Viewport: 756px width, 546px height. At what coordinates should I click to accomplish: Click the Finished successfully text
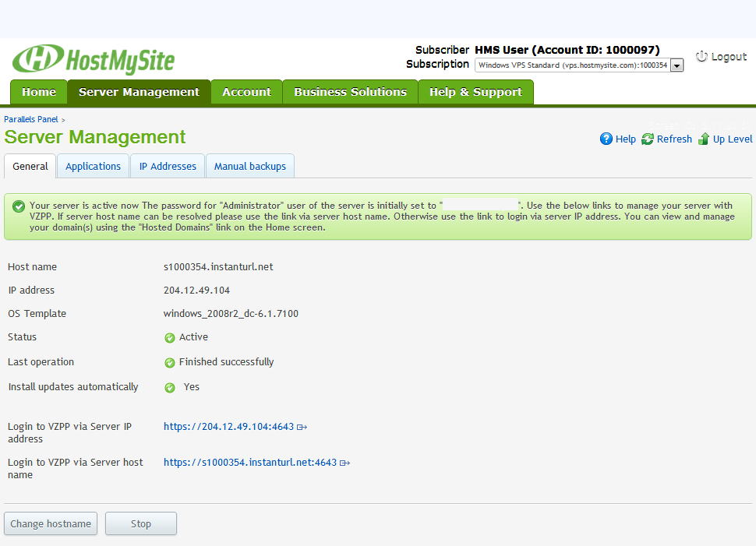226,362
